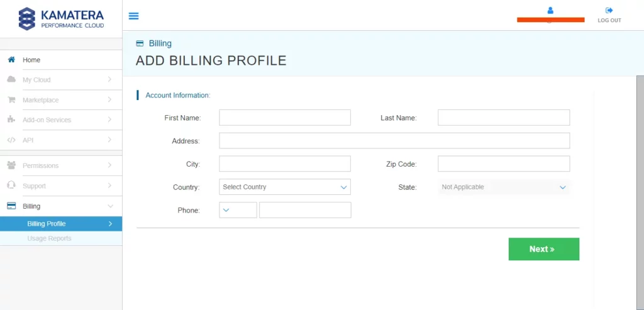Image resolution: width=644 pixels, height=310 pixels.
Task: Click the Log Out icon
Action: coord(609,11)
